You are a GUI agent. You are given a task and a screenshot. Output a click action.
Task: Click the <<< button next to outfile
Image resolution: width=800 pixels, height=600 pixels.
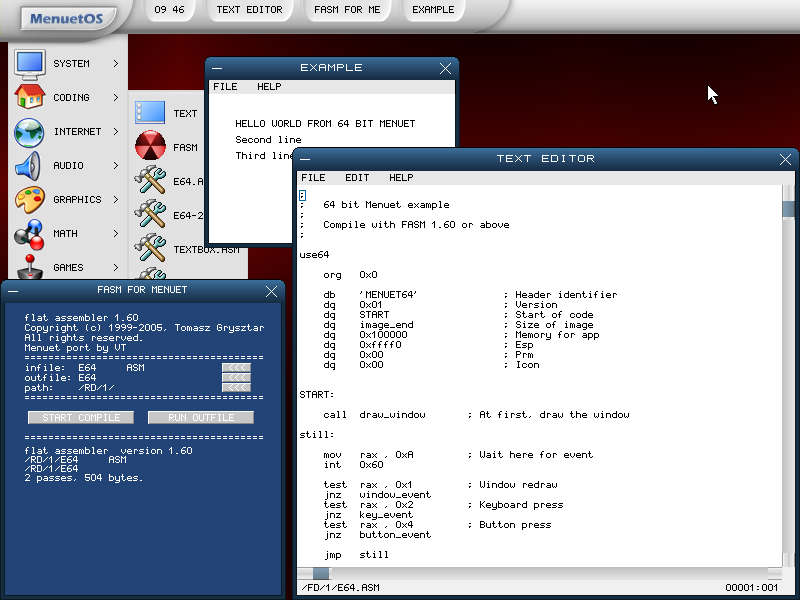236,378
